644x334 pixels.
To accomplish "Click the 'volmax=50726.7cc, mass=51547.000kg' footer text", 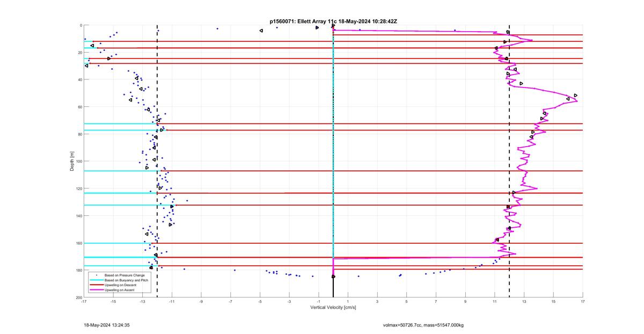I will [423, 325].
